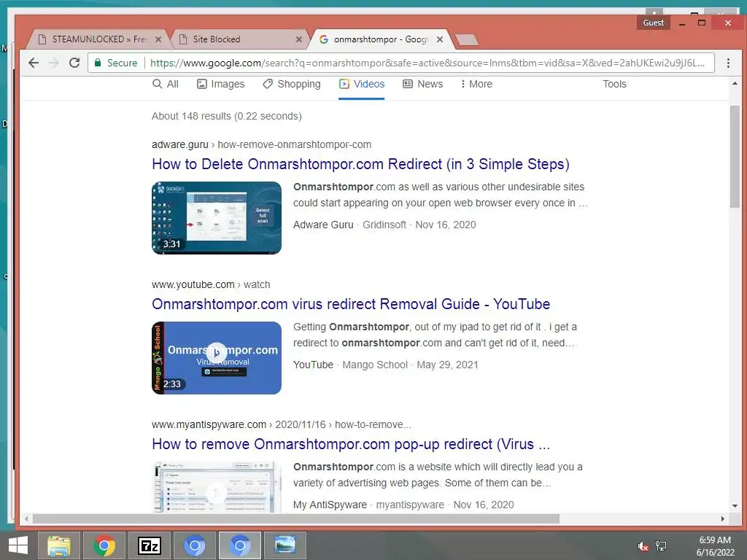Viewport: 747px width, 560px height.
Task: Click the www.myantispyware.com breadcrumb text
Action: (x=281, y=425)
